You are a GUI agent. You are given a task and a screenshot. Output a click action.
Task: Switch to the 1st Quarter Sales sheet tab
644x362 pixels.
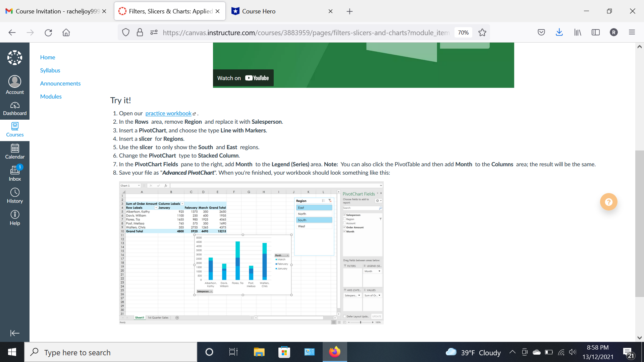tap(158, 317)
